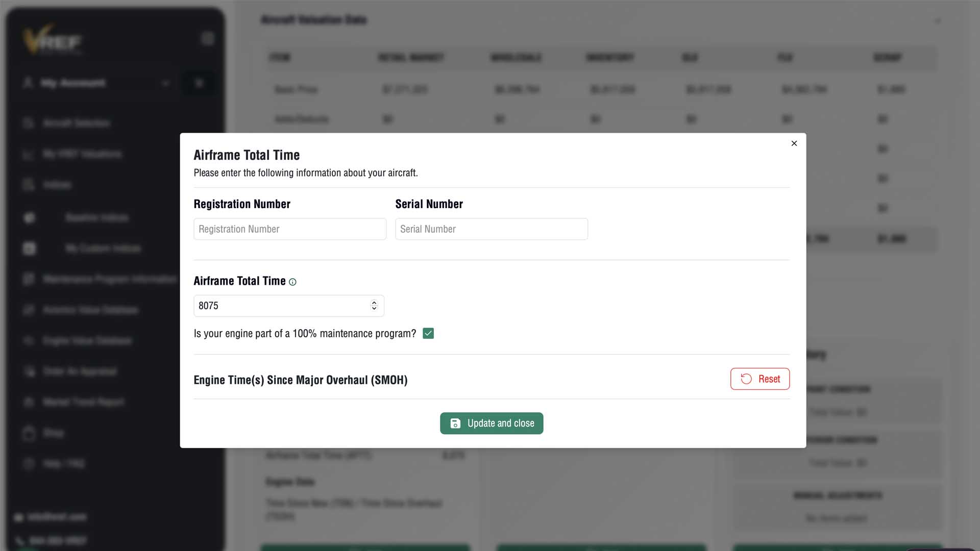Image resolution: width=980 pixels, height=551 pixels.
Task: Click the Update and close button
Action: point(492,423)
